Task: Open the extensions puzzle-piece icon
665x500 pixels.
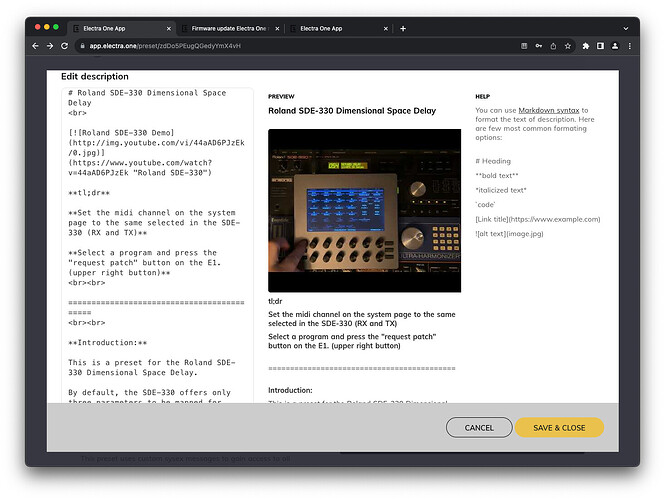Action: click(x=586, y=46)
